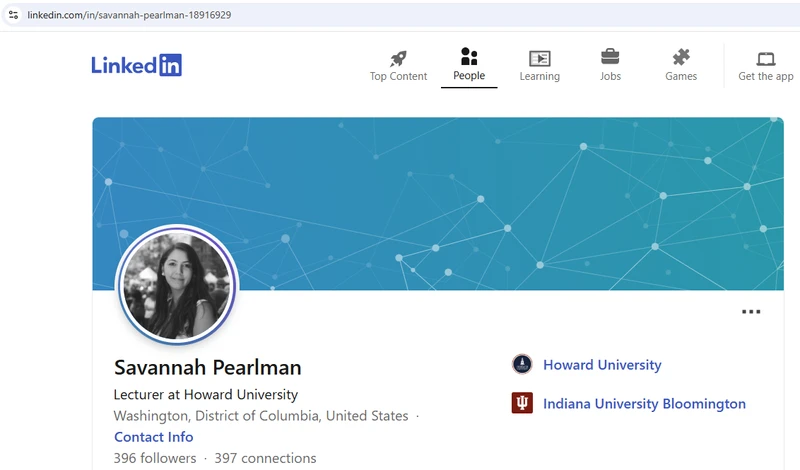Open the Games puzzle icon
The height and width of the screenshot is (470, 800).
[681, 57]
